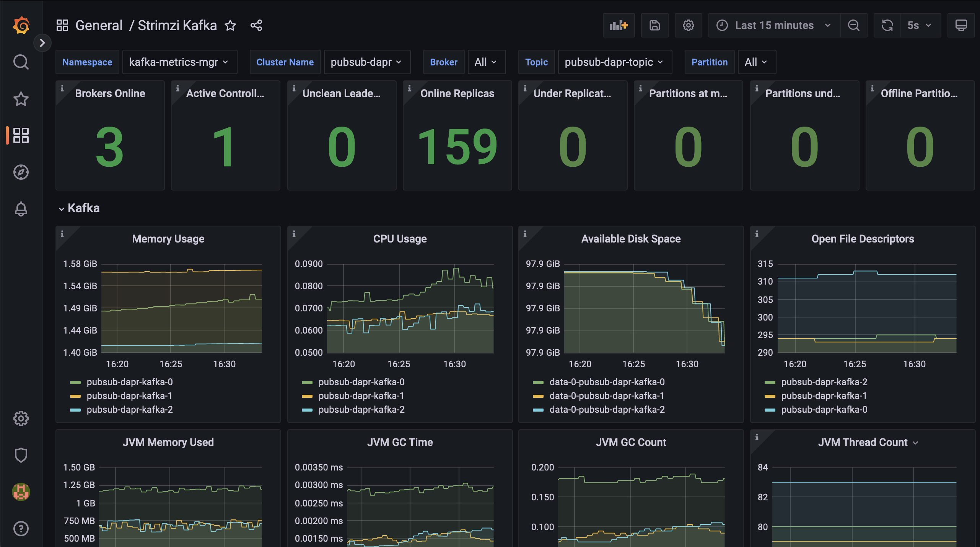Cycle view mode with monitor icon
The image size is (980, 547).
click(x=961, y=26)
